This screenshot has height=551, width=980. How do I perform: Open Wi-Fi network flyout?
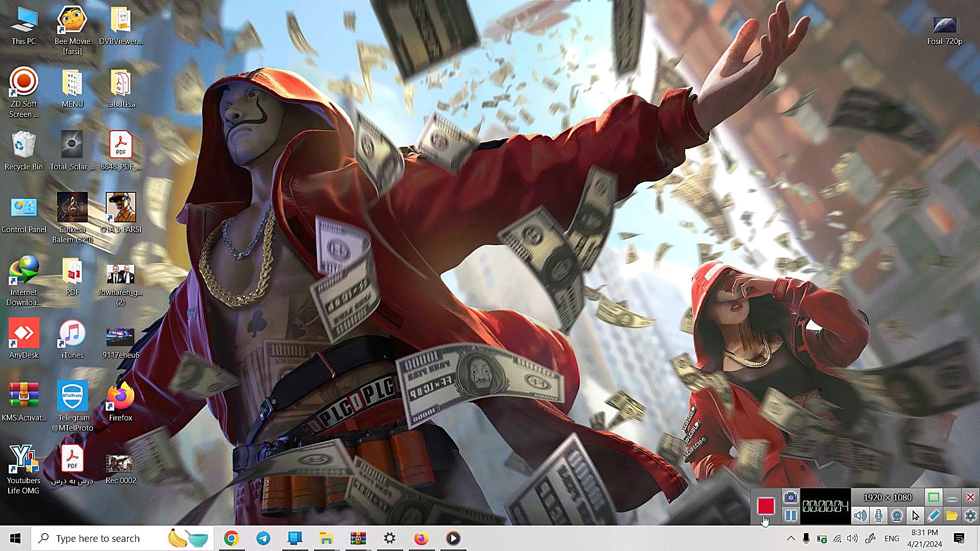(x=837, y=538)
